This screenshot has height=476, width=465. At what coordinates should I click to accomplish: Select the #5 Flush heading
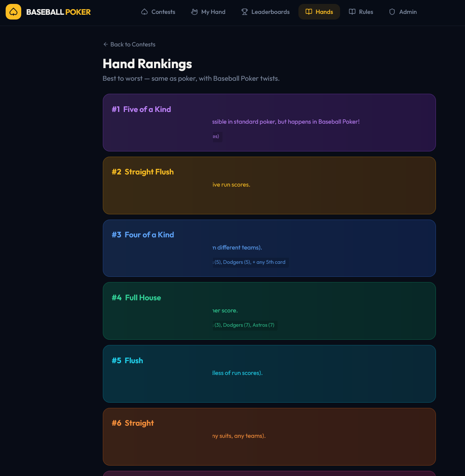(x=127, y=361)
